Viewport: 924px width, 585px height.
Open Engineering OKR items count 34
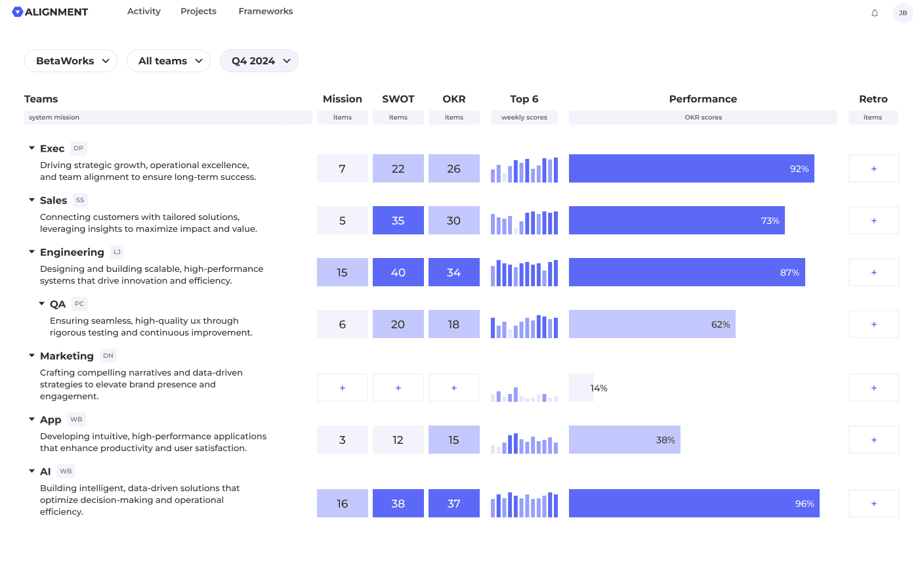[454, 272]
